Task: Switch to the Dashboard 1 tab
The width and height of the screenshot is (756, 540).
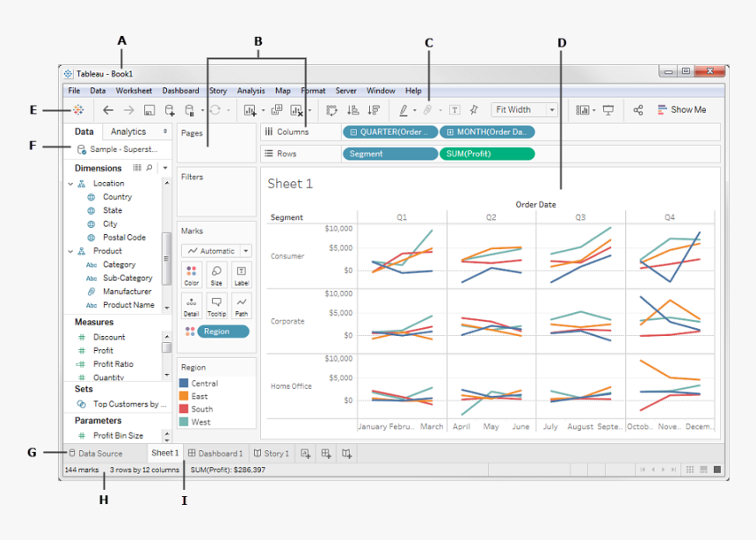Action: [216, 454]
